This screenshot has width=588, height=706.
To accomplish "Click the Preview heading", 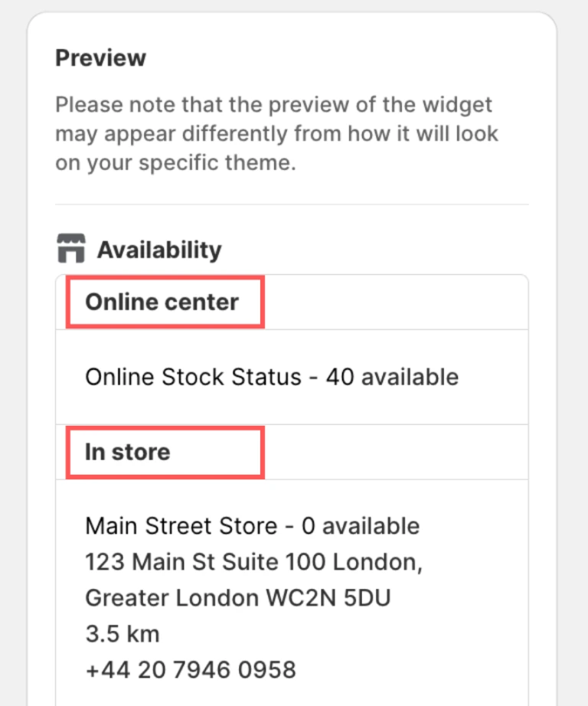I will point(100,57).
